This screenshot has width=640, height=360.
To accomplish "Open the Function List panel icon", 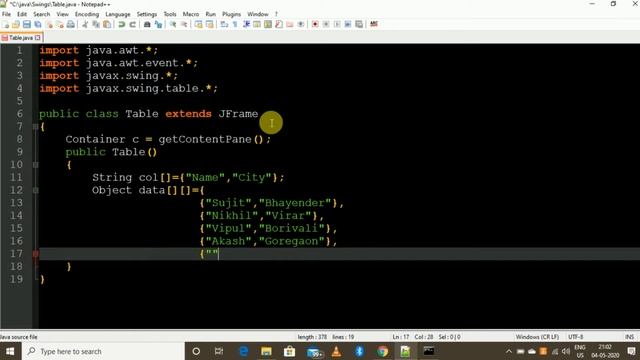I will [279, 24].
